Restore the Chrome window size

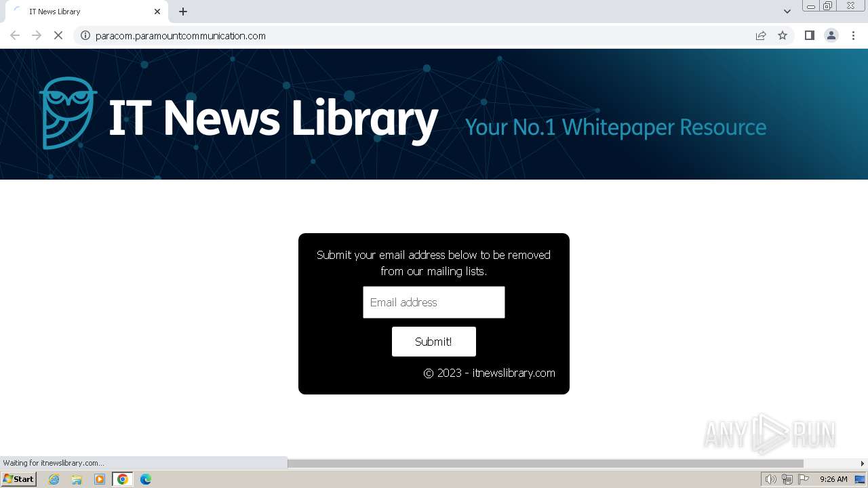click(x=828, y=6)
